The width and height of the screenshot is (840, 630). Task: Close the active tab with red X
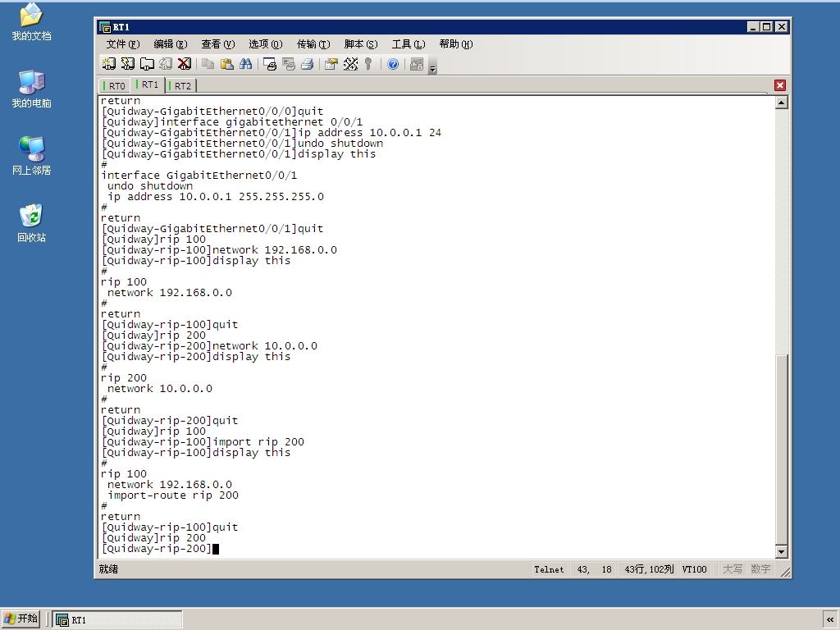tap(780, 85)
